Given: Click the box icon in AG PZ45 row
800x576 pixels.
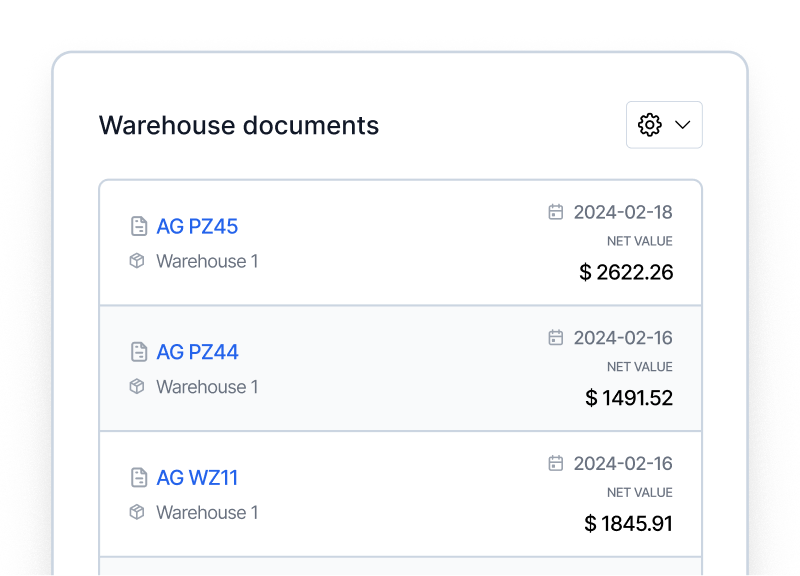Looking at the screenshot, I should click(x=137, y=261).
